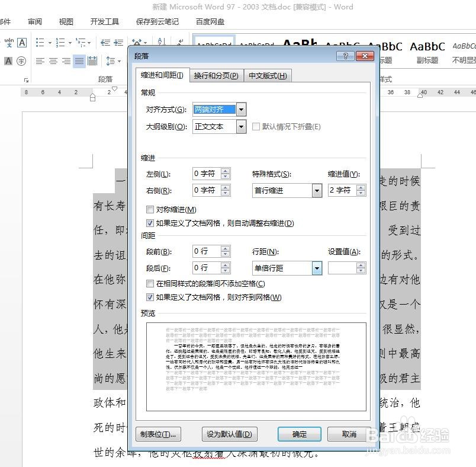Click the distributed alignment icon
The height and width of the screenshot is (467, 476).
(x=92, y=61)
